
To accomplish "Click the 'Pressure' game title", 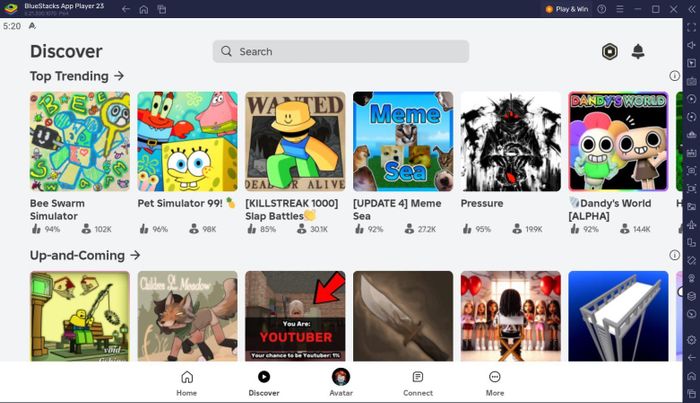I will (x=482, y=203).
